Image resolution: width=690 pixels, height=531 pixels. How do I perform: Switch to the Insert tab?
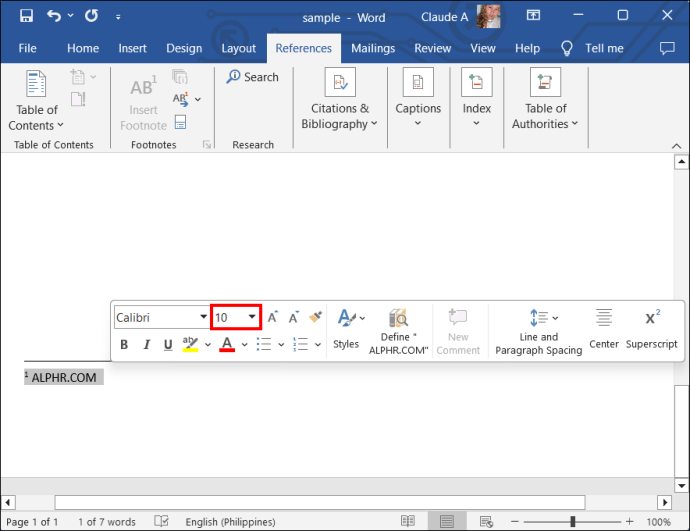[x=132, y=48]
